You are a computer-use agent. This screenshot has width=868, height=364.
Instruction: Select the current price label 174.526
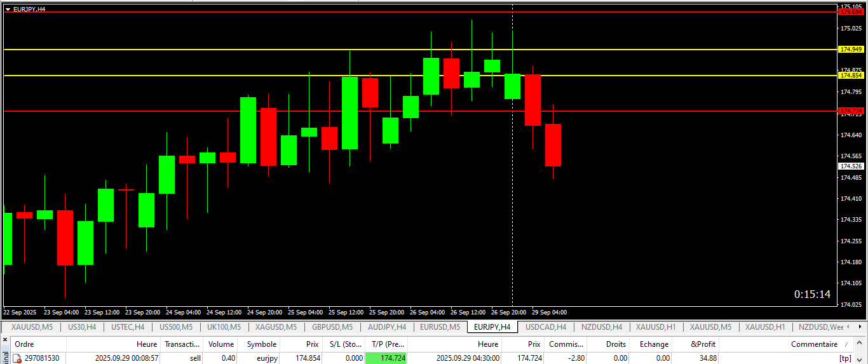tap(851, 166)
